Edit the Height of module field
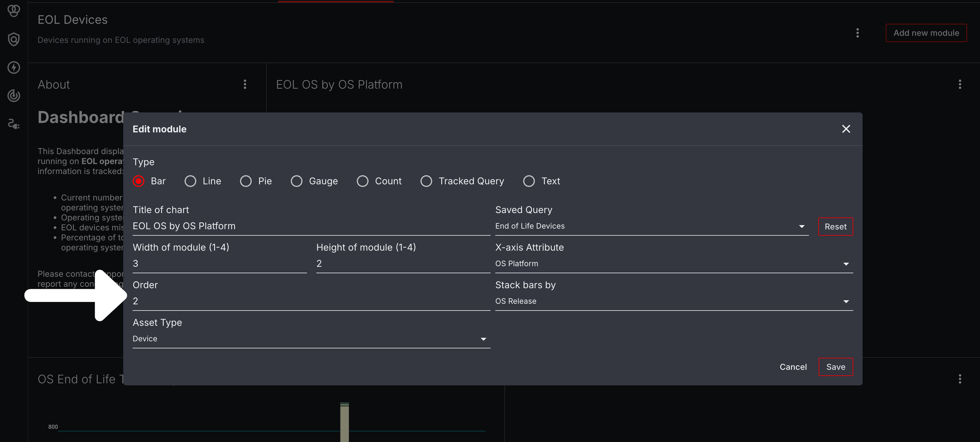 pos(403,264)
